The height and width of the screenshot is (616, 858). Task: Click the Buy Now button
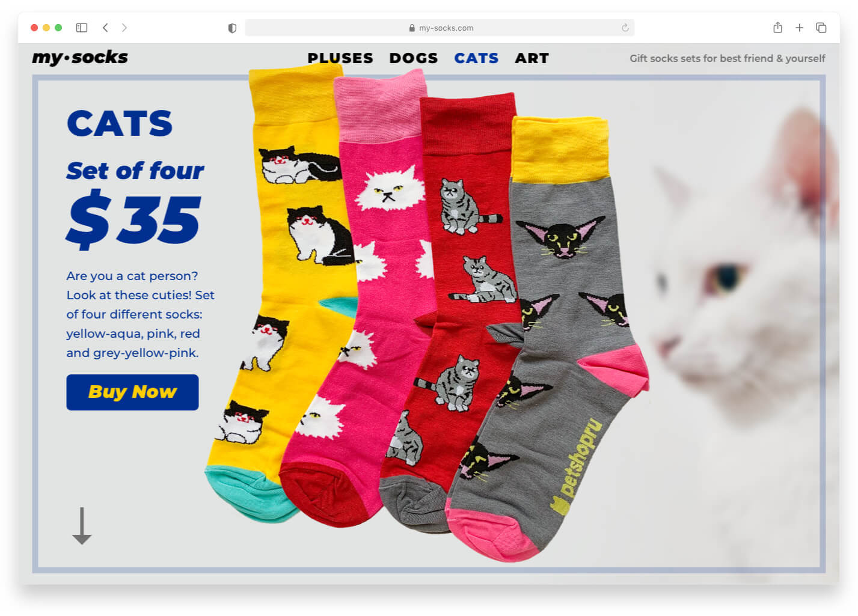click(132, 392)
